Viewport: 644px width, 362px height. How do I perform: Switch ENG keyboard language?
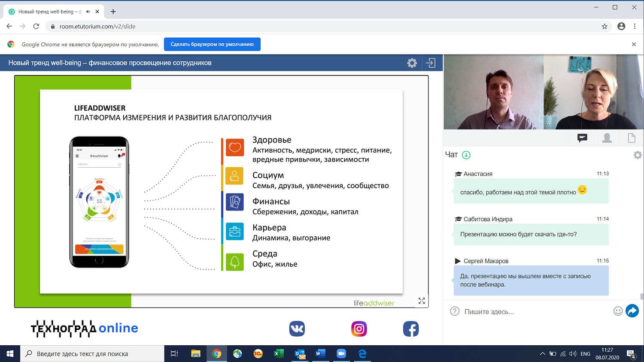click(x=585, y=354)
